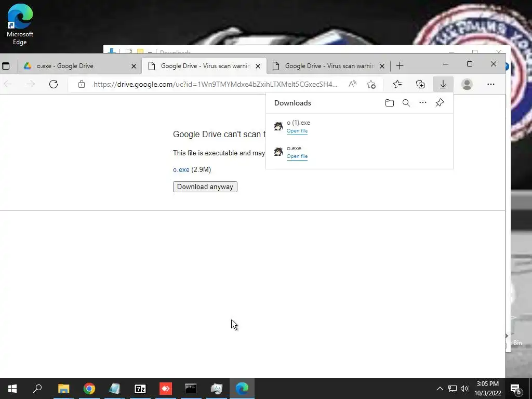Open taskbar search magnifier

coord(37,389)
